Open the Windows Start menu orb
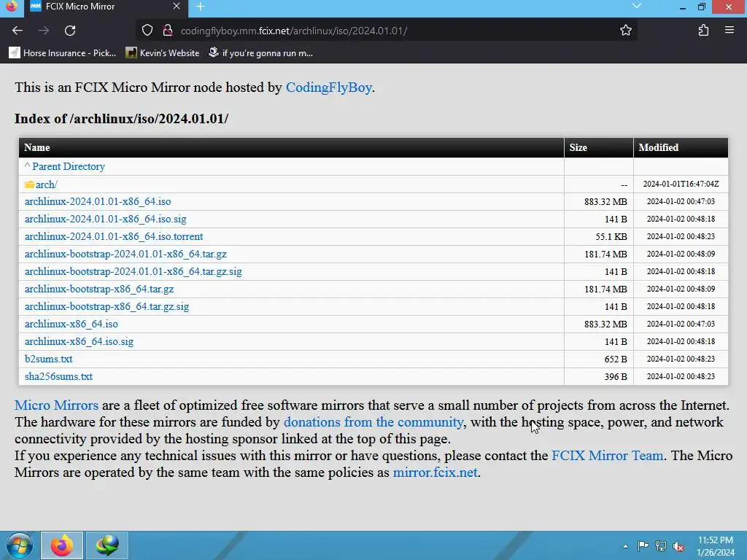 [x=20, y=545]
